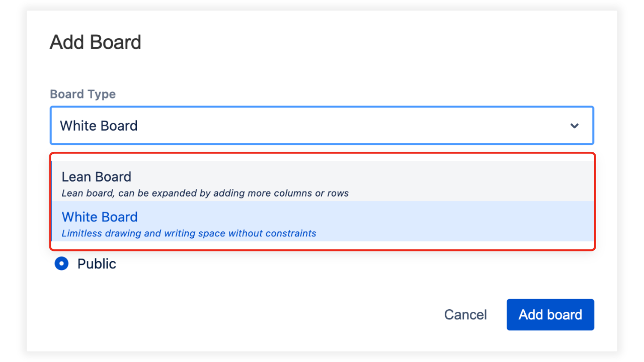Click the Lean Board option title text
Screen dimensions: 644x362
pyautogui.click(x=96, y=177)
